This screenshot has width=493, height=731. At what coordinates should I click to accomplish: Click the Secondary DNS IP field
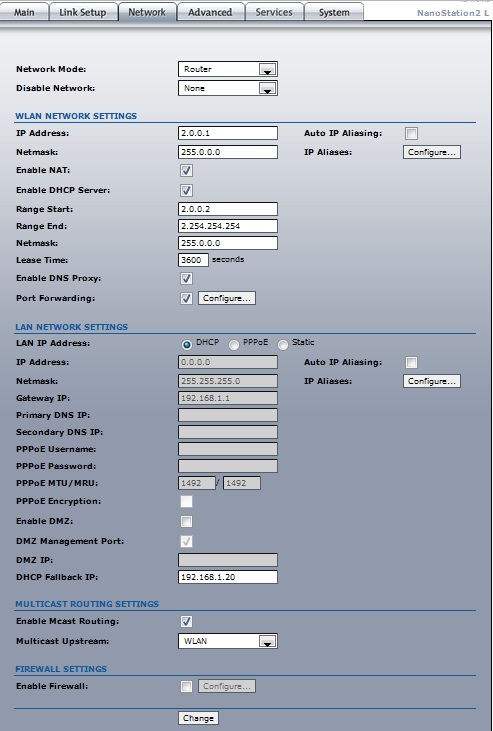pyautogui.click(x=228, y=432)
